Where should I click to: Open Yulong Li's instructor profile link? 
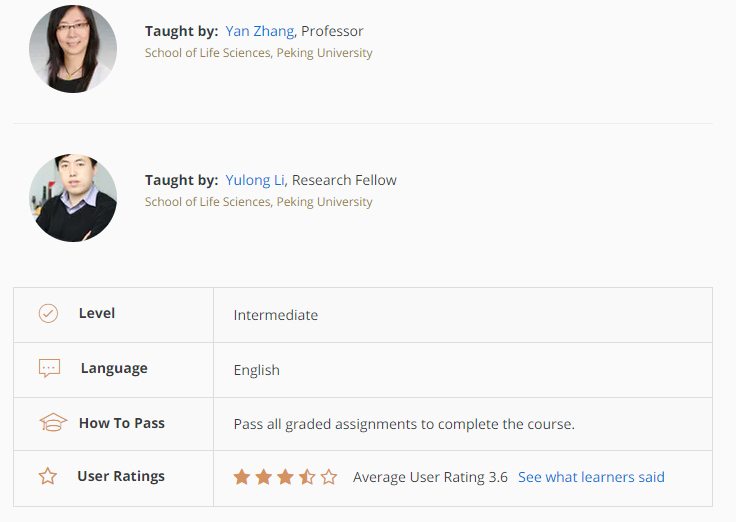pyautogui.click(x=255, y=180)
